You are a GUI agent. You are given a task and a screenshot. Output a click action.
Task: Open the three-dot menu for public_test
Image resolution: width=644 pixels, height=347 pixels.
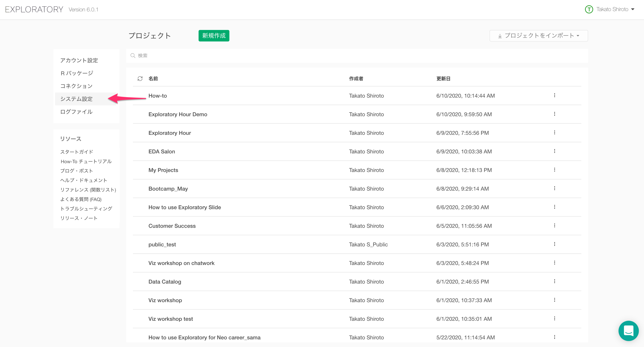(x=554, y=244)
